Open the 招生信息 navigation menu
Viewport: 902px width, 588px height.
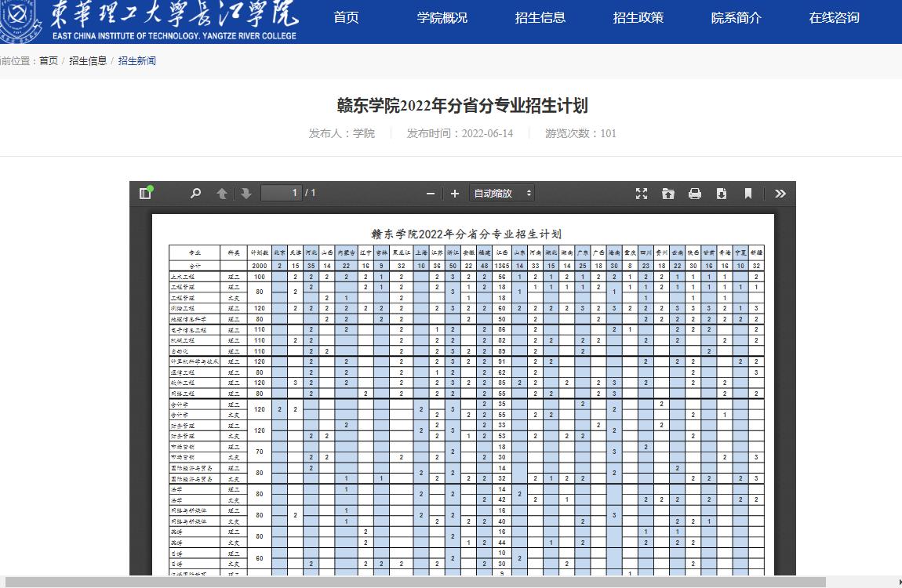click(x=540, y=18)
